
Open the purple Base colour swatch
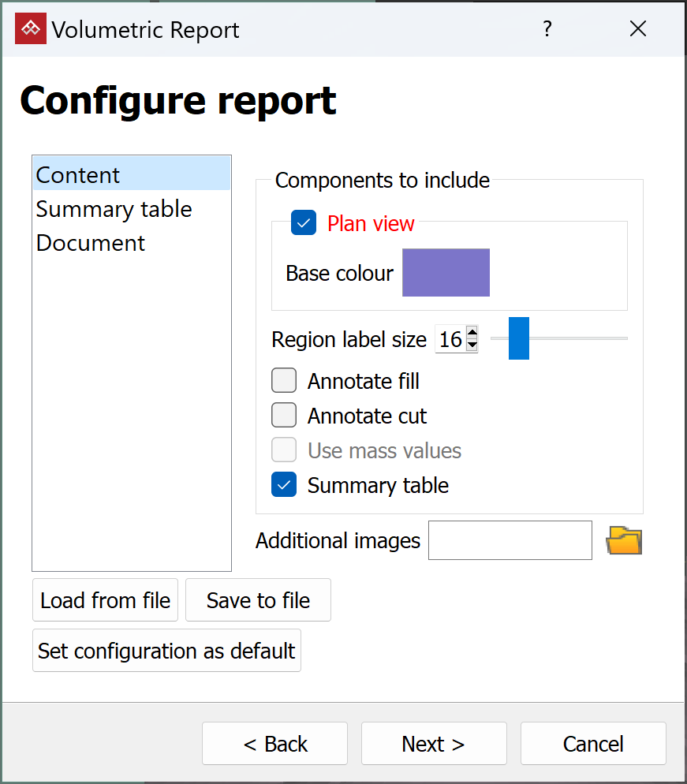[446, 273]
